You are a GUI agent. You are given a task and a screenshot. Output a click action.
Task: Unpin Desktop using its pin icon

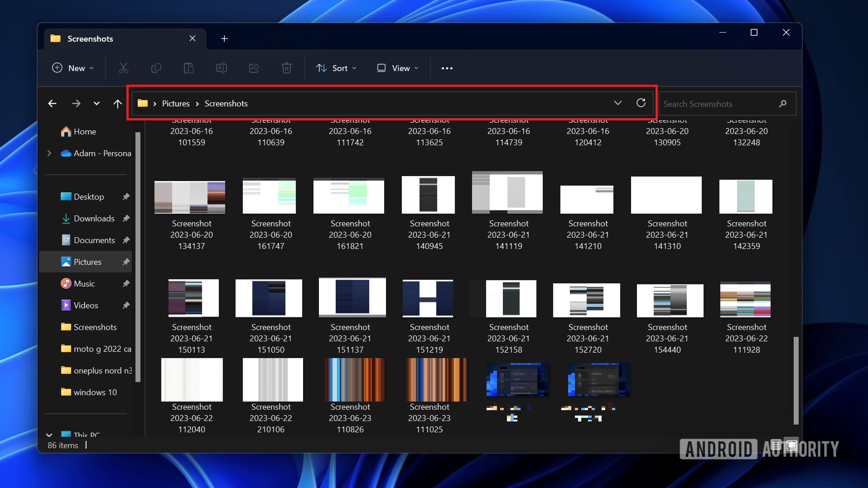126,196
